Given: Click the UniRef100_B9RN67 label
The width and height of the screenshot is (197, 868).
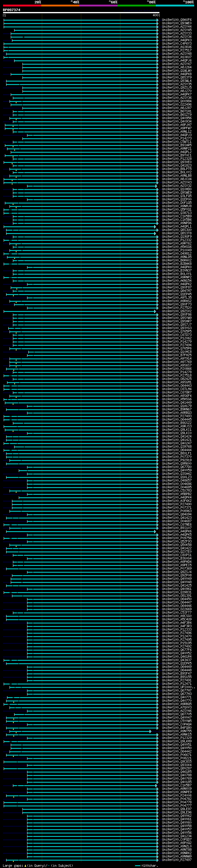Looking at the screenshot, I should coord(177,409).
